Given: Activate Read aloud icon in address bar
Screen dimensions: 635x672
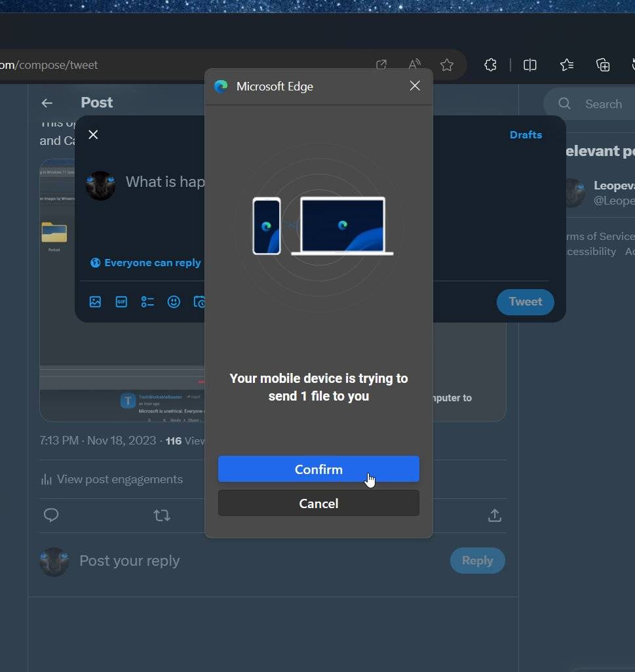Looking at the screenshot, I should [414, 65].
